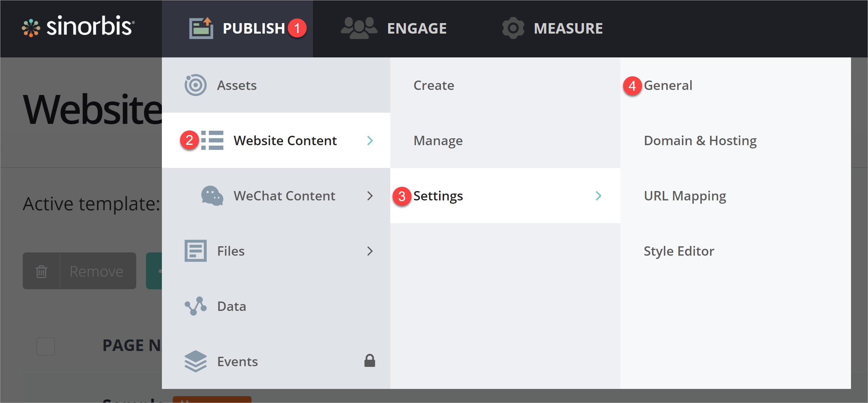The height and width of the screenshot is (403, 868).
Task: Expand the Settings submenu chevron
Action: click(599, 196)
